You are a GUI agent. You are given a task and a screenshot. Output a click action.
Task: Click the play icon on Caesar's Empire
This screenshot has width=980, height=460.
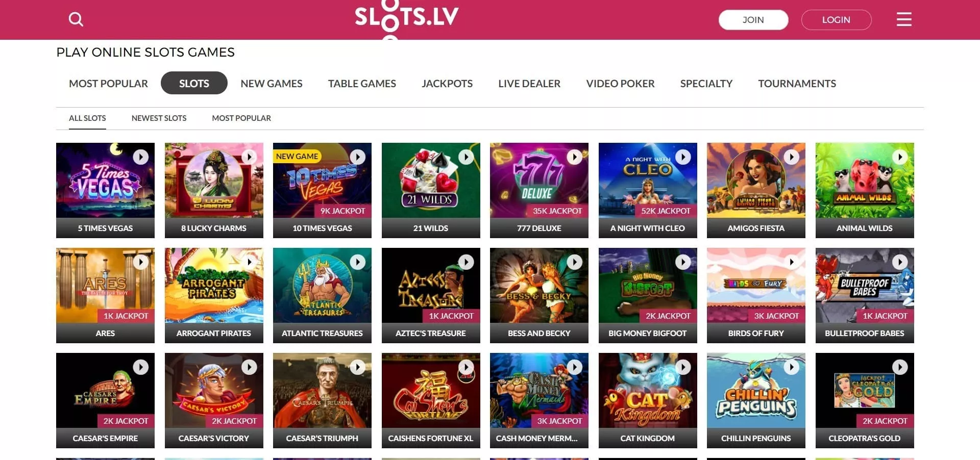point(141,367)
